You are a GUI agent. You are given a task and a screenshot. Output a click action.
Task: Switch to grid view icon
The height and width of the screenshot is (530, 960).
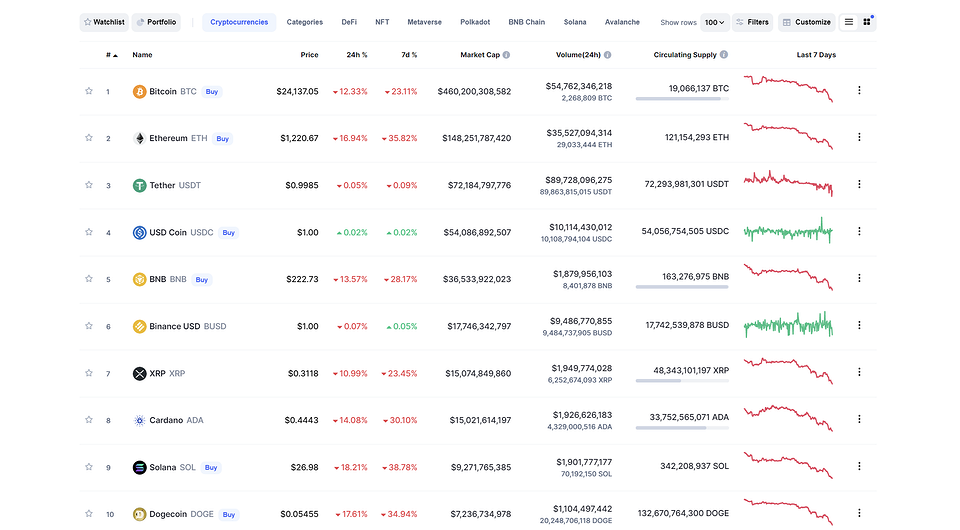867,22
